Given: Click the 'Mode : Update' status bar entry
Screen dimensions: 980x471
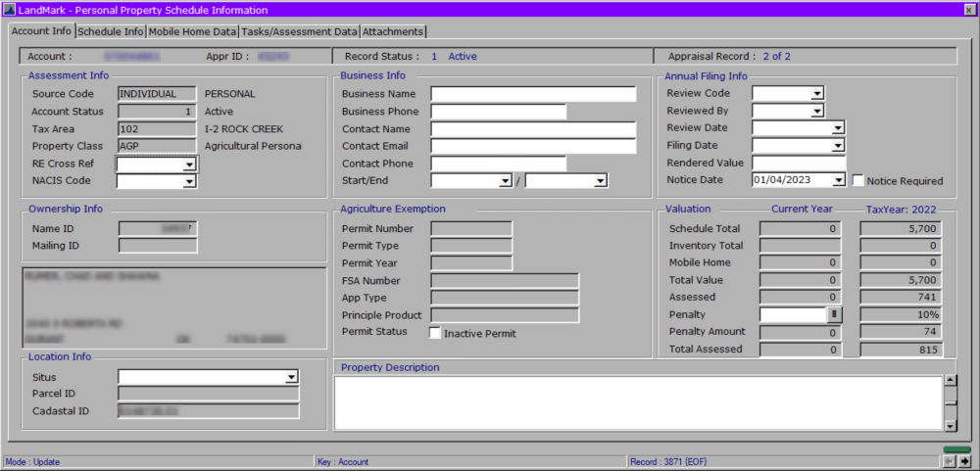Looking at the screenshot, I should (32, 462).
